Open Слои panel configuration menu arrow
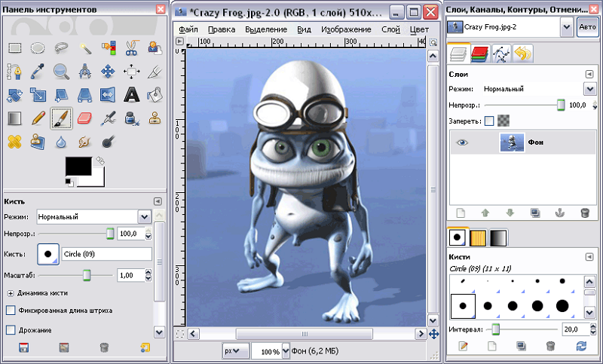Image resolution: width=603 pixels, height=364 pixels. (589, 74)
